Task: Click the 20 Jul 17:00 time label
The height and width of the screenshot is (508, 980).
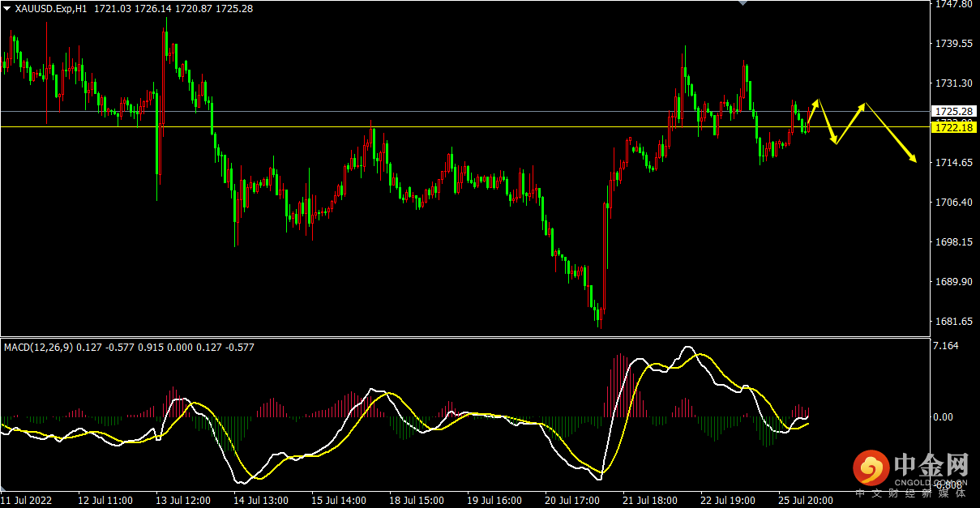Action: pos(572,501)
